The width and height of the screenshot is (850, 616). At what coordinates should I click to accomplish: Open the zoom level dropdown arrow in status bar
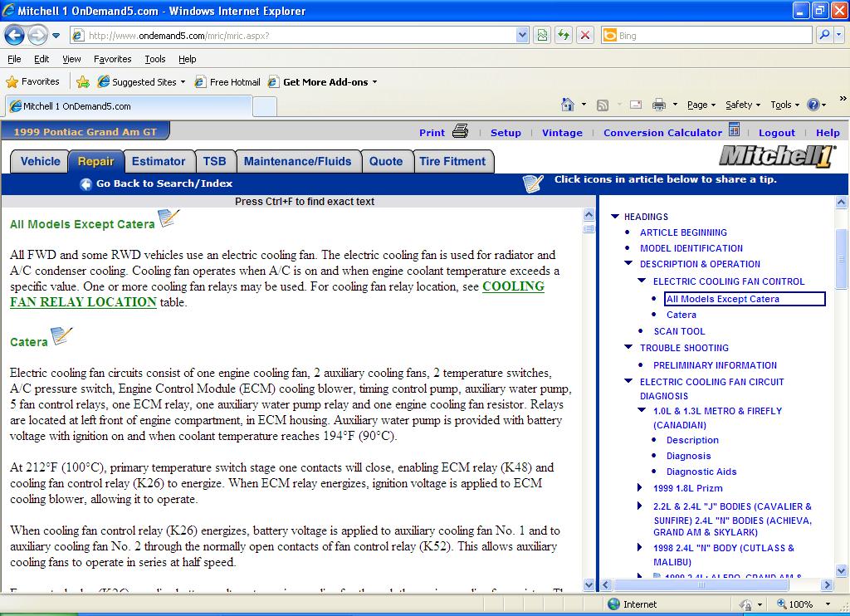(828, 604)
